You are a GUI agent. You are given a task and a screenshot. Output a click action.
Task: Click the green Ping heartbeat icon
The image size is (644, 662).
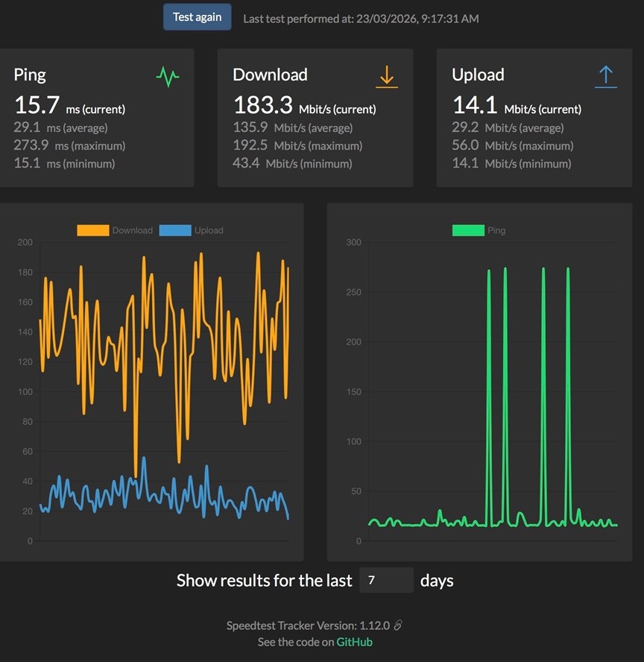coord(168,76)
